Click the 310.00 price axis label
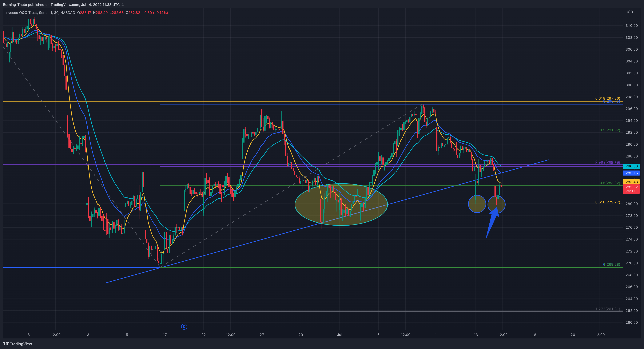This screenshot has width=644, height=349. (x=632, y=25)
